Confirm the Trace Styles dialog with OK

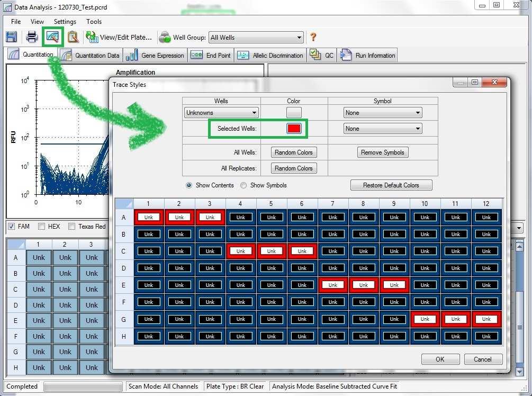tap(440, 359)
